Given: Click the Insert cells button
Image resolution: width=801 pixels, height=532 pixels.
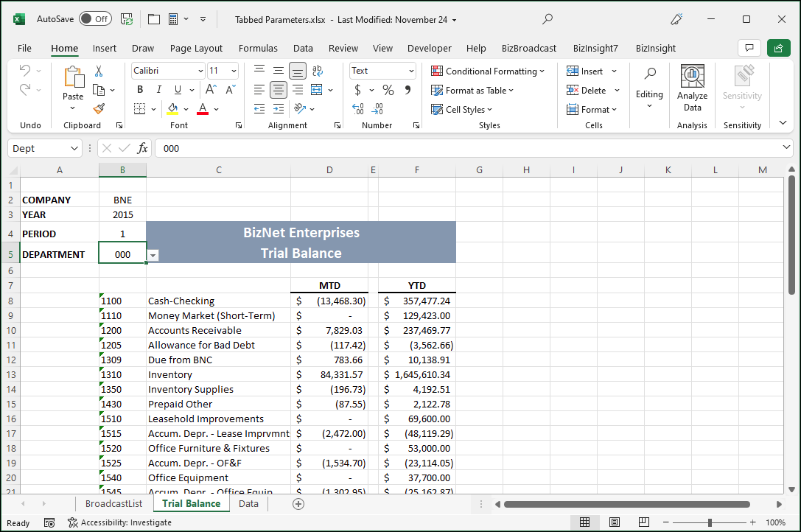Looking at the screenshot, I should point(585,71).
